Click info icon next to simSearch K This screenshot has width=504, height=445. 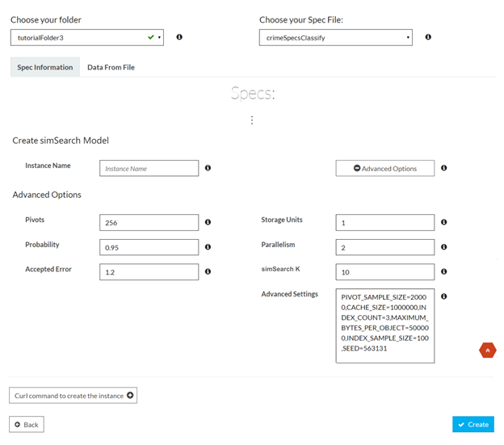click(443, 271)
